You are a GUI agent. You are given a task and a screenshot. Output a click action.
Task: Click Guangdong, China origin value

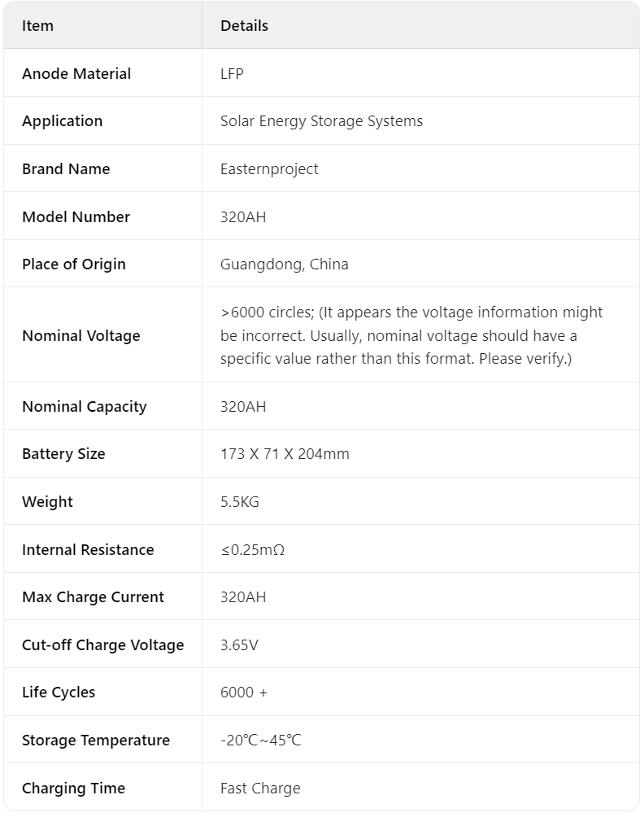click(x=285, y=264)
